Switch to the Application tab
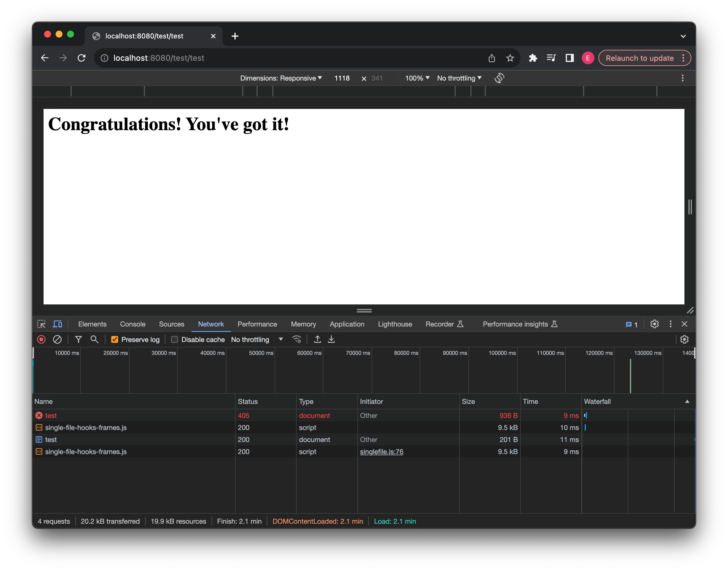Viewport: 728px width, 571px height. point(347,324)
